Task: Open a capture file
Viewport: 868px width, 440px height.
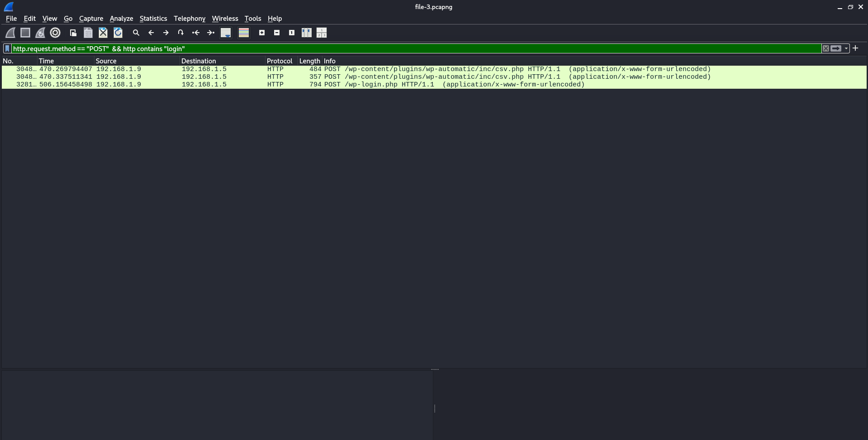Action: [73, 33]
